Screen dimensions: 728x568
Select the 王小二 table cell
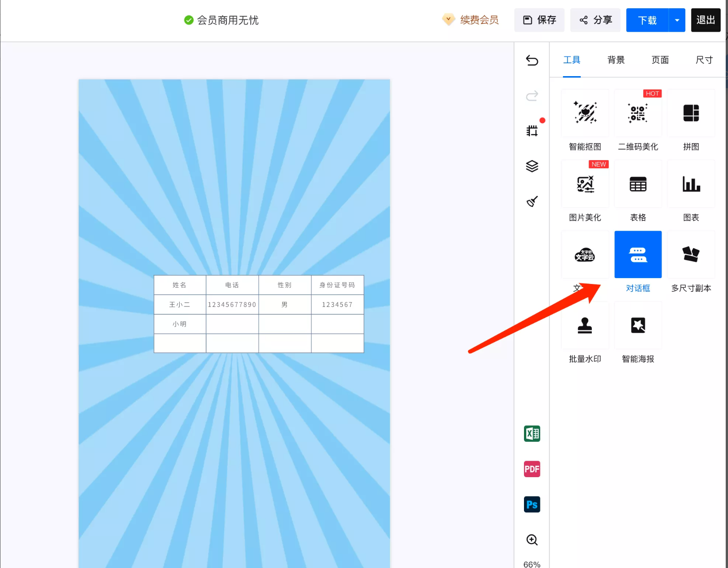click(180, 305)
